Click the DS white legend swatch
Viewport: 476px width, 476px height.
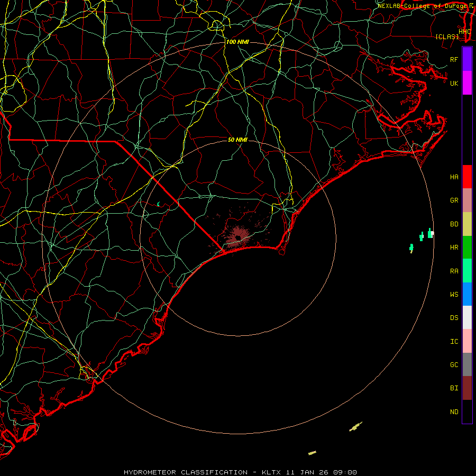467,317
